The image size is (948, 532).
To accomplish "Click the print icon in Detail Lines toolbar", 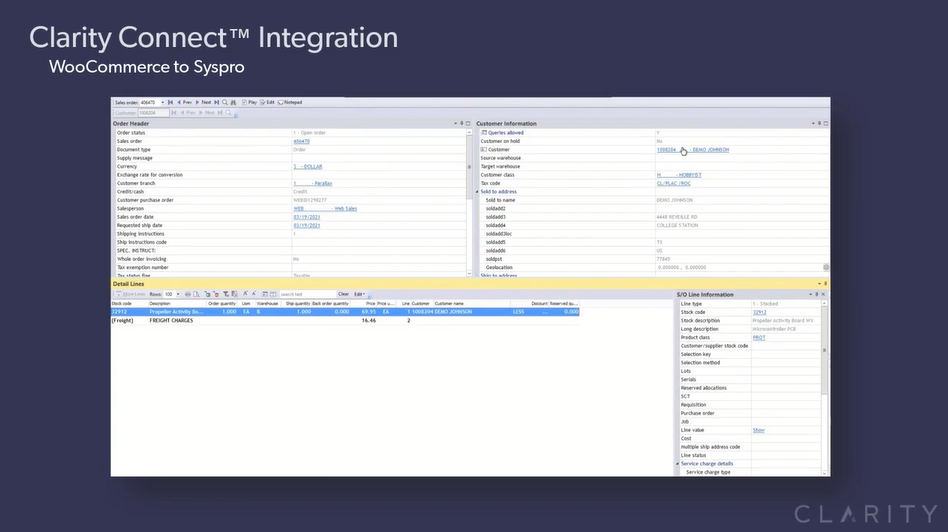I will tap(187, 294).
